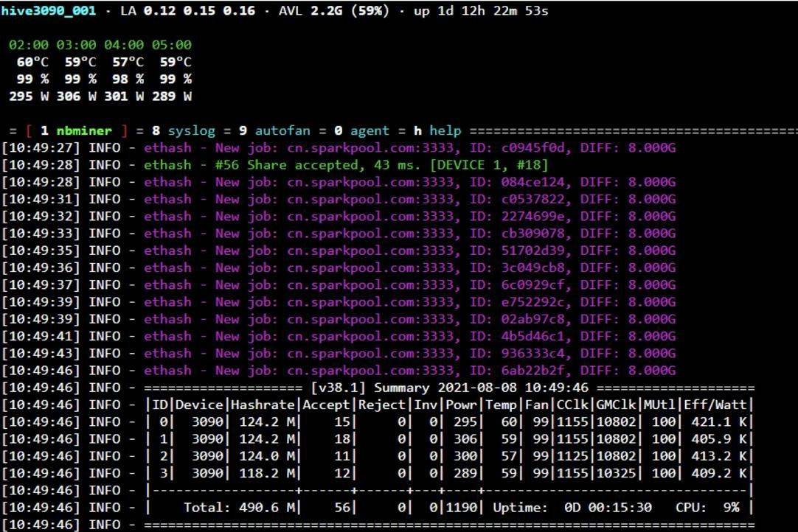Click the 306 W power reading in top stats
Viewport: 798px width, 532px height.
[x=80, y=97]
